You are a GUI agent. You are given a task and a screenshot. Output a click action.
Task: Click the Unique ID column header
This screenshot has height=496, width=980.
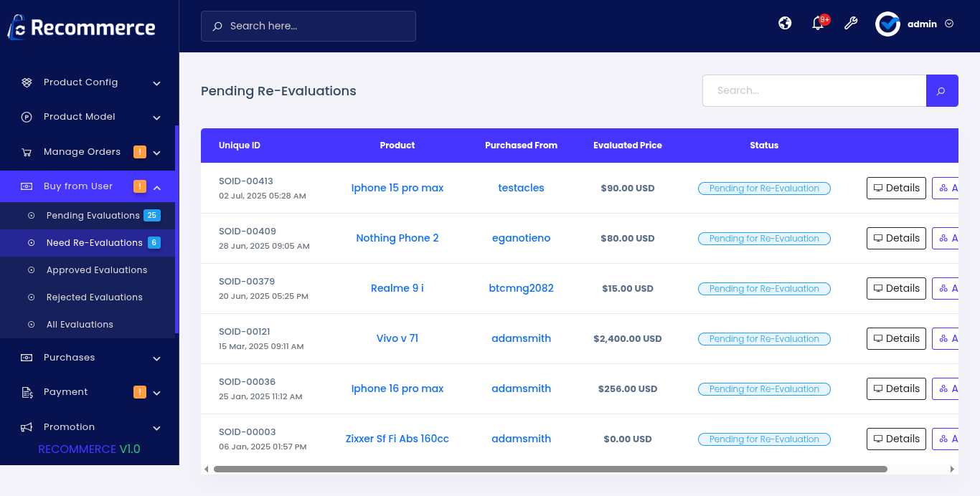click(240, 146)
